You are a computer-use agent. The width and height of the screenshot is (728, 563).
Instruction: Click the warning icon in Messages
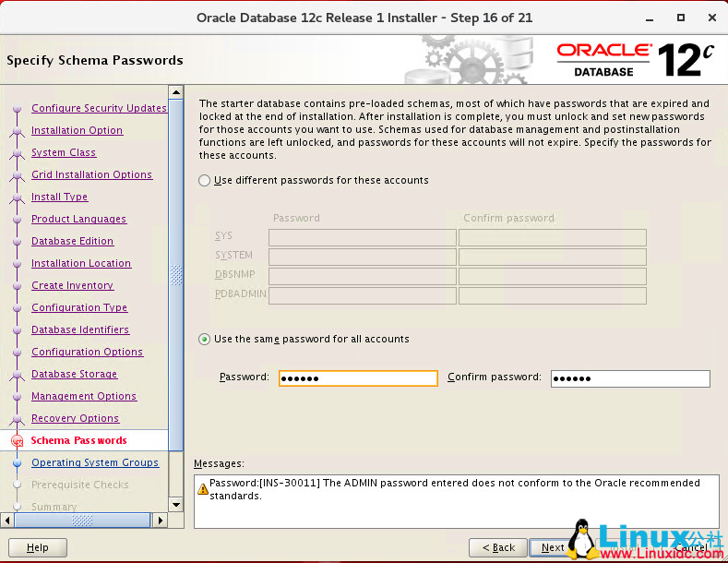(202, 488)
